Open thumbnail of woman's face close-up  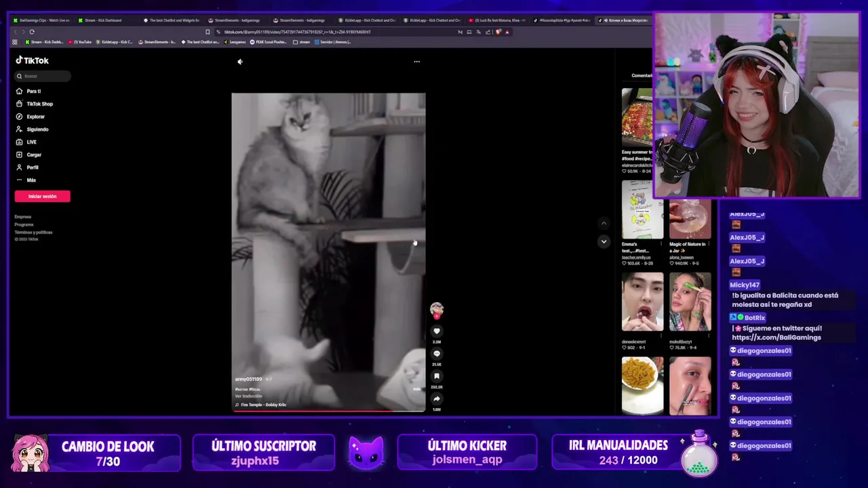(690, 385)
